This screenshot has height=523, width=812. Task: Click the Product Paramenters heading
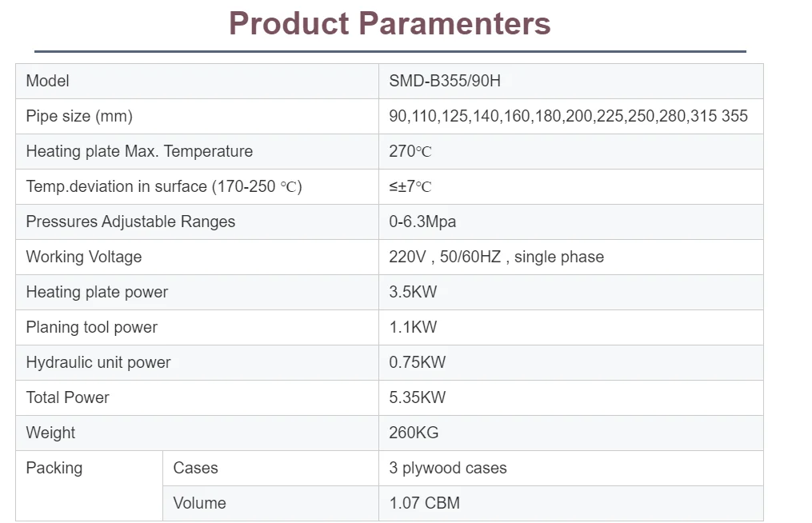click(x=390, y=23)
